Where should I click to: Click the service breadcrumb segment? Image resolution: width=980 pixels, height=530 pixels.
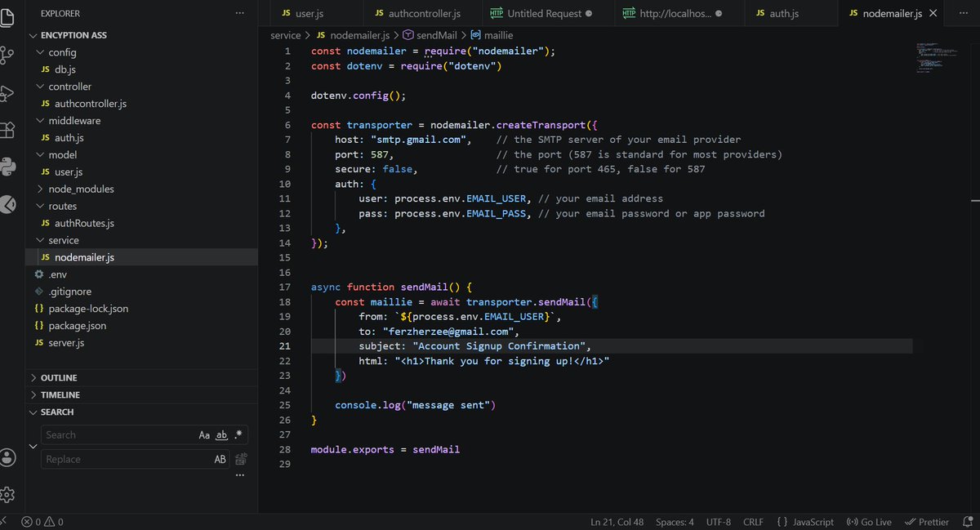[x=286, y=35]
